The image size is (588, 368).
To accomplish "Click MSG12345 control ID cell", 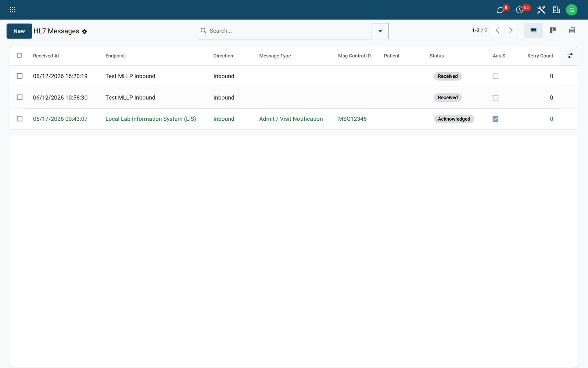I will tap(352, 119).
